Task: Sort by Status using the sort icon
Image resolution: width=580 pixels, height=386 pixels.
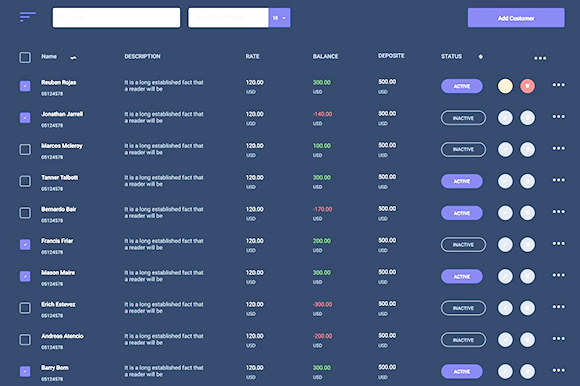Action: click(480, 57)
